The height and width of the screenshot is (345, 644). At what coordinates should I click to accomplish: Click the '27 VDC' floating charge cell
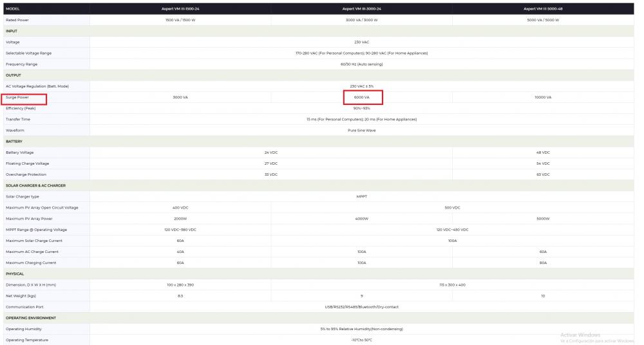click(271, 163)
